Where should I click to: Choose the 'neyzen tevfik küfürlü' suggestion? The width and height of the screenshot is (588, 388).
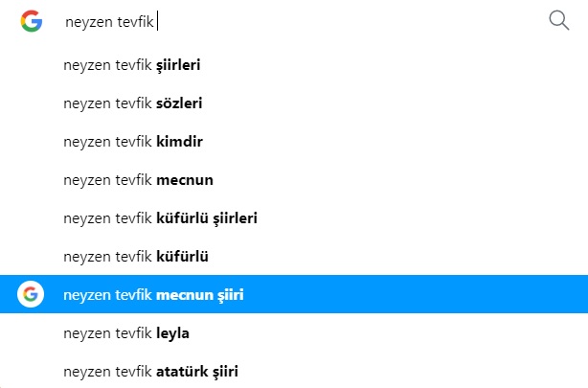(135, 256)
